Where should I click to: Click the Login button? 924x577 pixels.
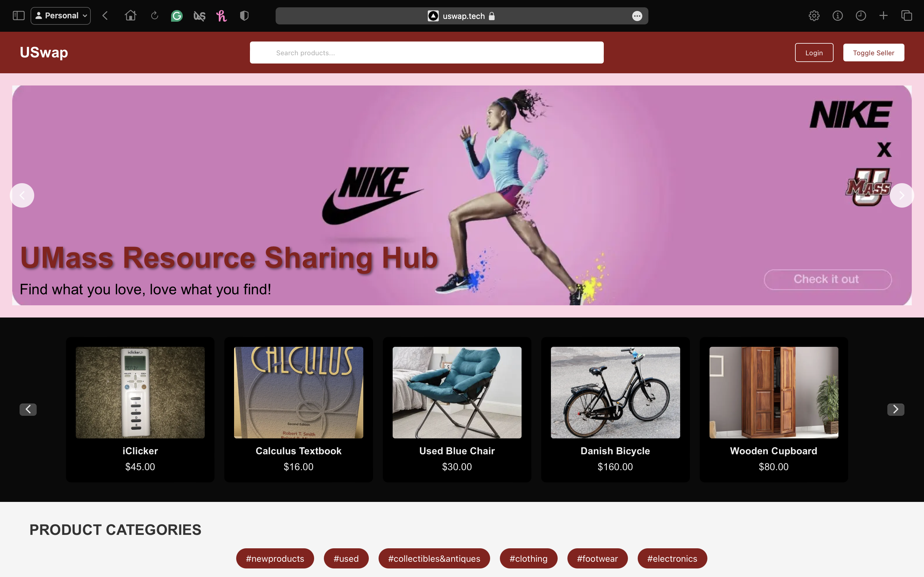coord(814,53)
